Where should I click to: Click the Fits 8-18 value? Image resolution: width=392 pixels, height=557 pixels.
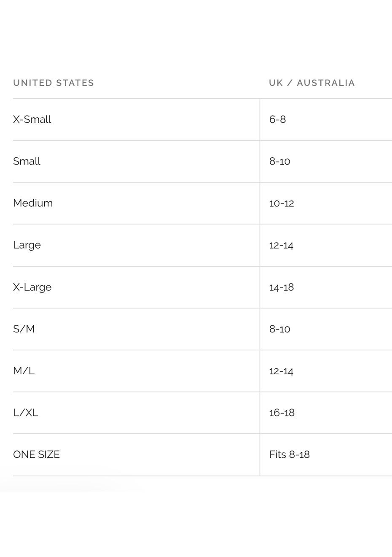289,454
